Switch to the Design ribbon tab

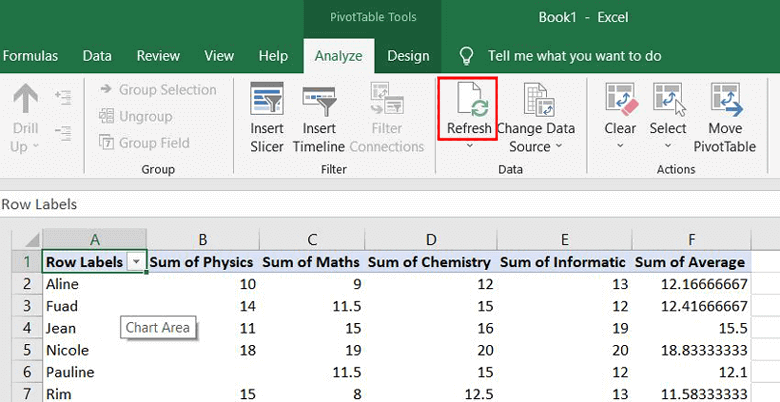point(408,56)
